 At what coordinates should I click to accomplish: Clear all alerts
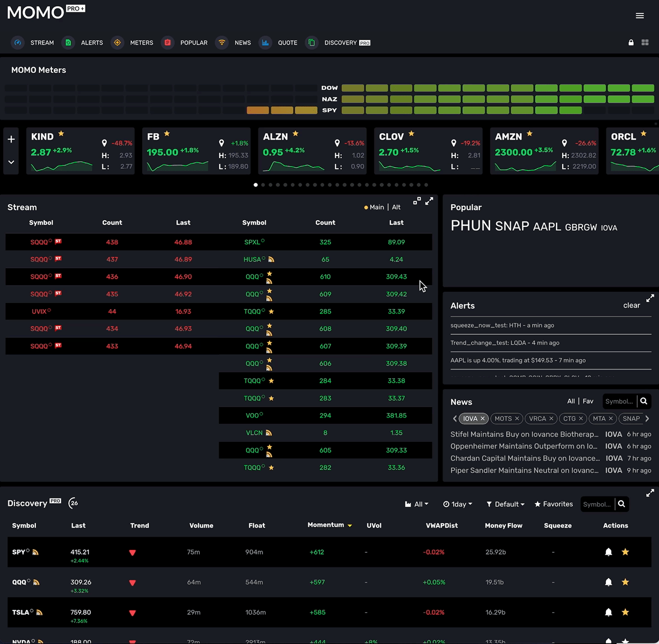click(x=631, y=305)
